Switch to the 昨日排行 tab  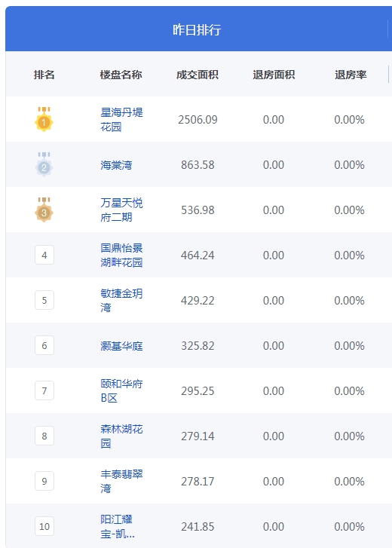pyautogui.click(x=197, y=29)
